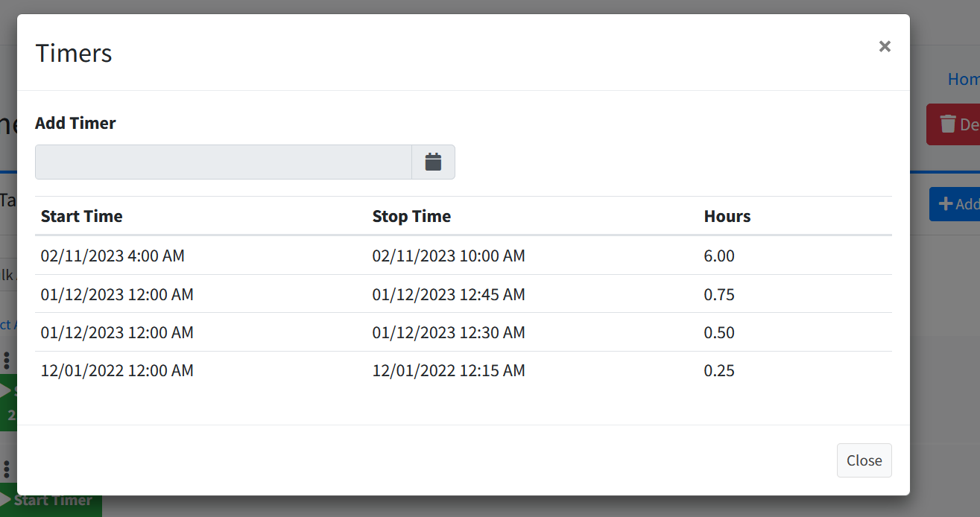
Task: Select start time 12/01/2022 12:00 AM
Action: click(117, 370)
